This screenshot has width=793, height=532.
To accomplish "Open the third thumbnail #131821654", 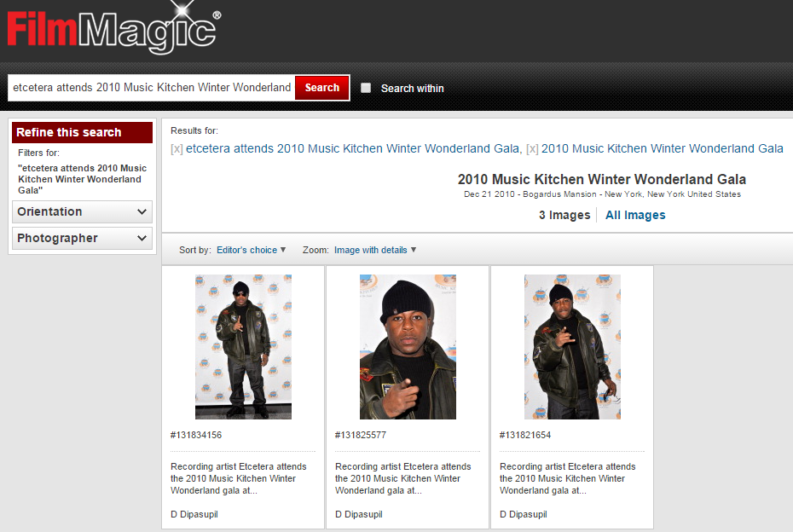I will [572, 347].
